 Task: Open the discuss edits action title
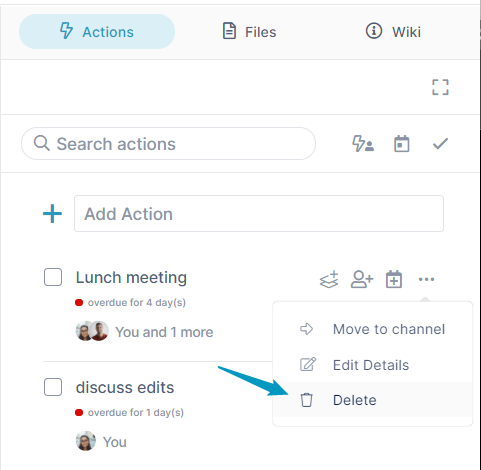(x=125, y=387)
